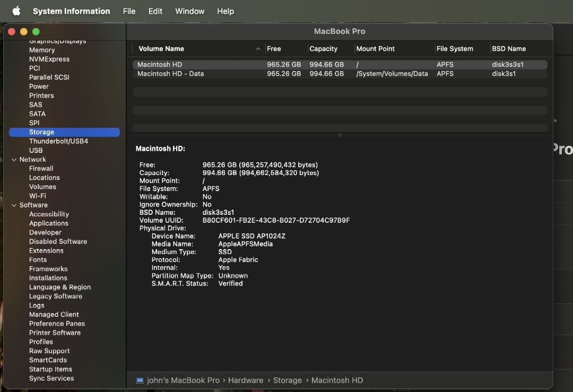Open the File menu
This screenshot has height=392, width=573.
tap(129, 11)
